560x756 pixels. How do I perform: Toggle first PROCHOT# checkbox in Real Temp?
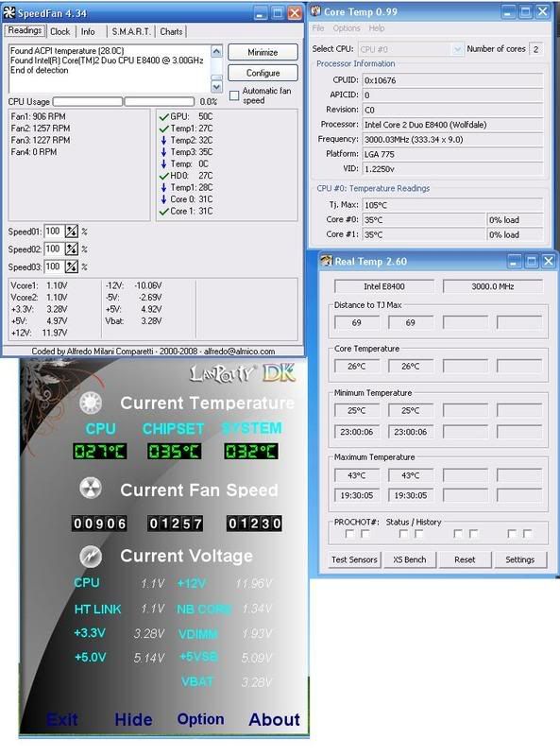pos(349,534)
